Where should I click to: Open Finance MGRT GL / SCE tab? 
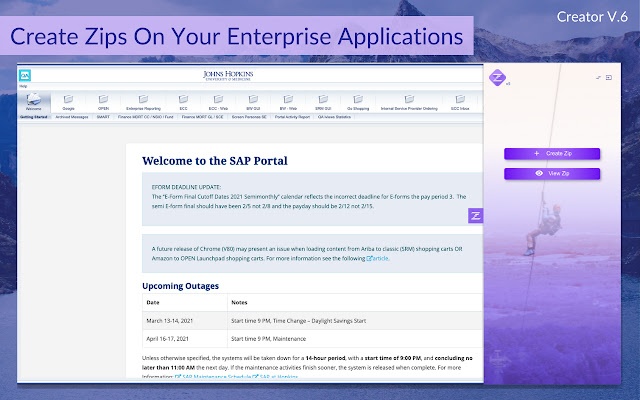coord(203,117)
